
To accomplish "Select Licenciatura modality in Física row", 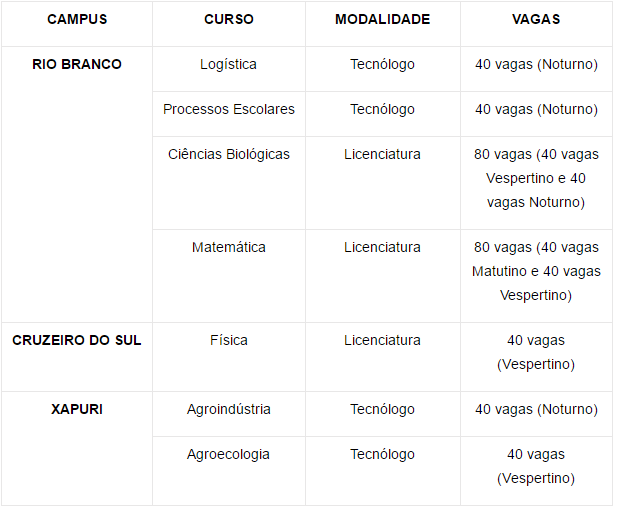I will pyautogui.click(x=382, y=340).
